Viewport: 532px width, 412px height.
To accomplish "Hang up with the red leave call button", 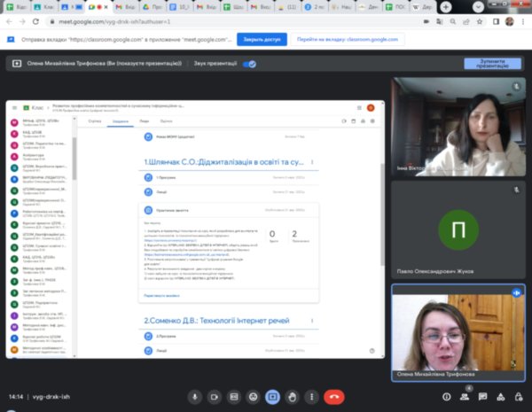I will (x=334, y=397).
